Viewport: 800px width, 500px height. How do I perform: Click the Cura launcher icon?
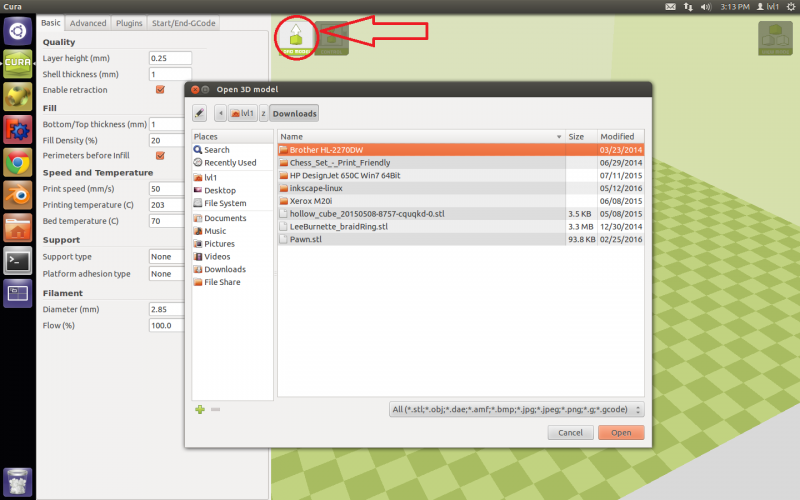[18, 64]
